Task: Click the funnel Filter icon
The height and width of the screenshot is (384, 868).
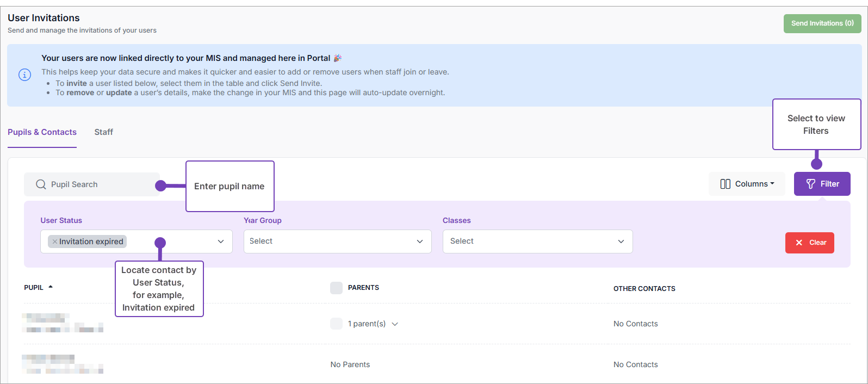Action: coord(810,184)
